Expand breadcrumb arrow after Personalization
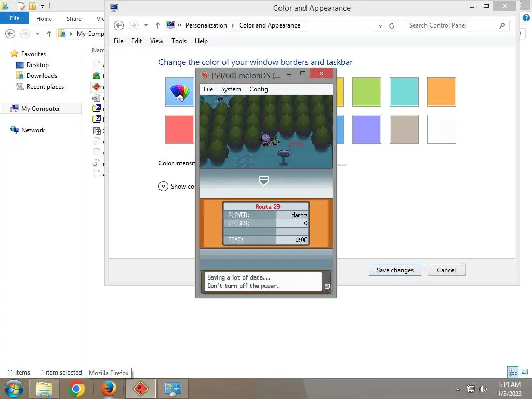 pos(233,25)
